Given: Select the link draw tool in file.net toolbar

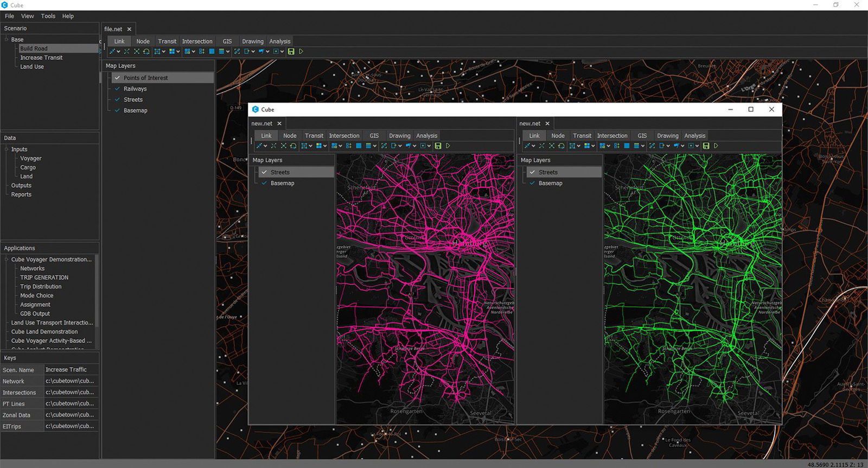Looking at the screenshot, I should point(112,52).
